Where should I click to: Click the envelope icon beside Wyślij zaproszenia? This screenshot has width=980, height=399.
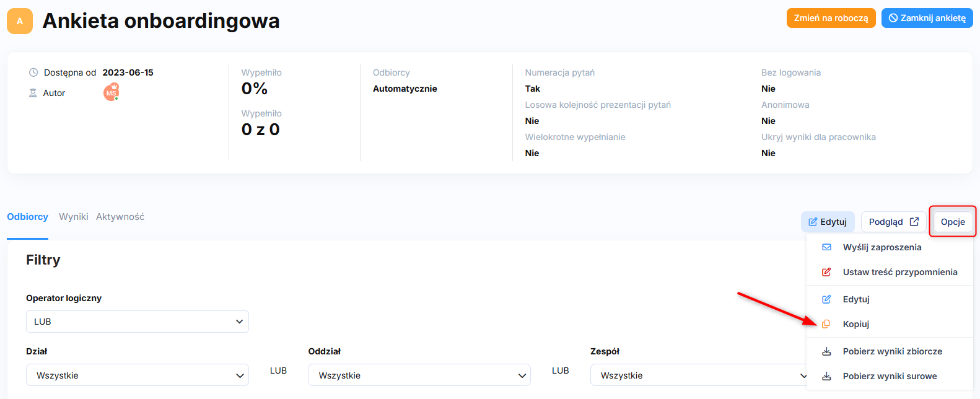(x=826, y=247)
